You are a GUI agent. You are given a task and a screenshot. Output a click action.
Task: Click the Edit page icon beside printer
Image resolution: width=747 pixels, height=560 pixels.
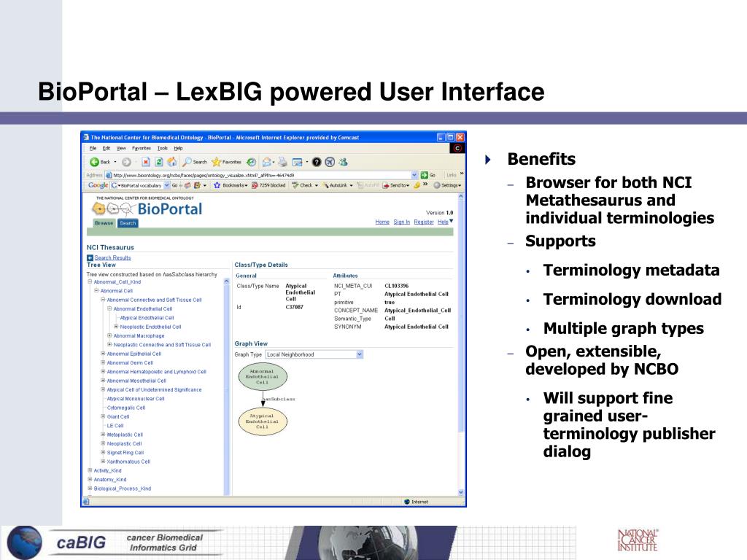tap(298, 163)
